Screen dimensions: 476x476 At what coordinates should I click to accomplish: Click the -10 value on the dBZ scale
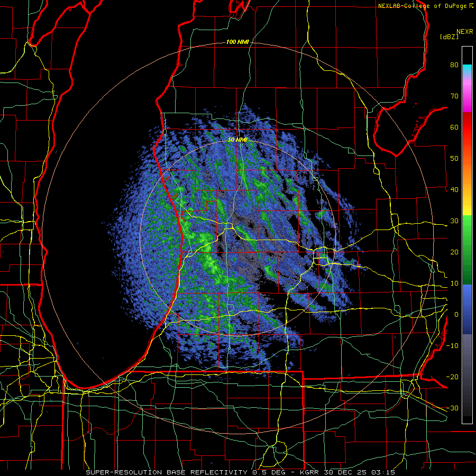(452, 346)
